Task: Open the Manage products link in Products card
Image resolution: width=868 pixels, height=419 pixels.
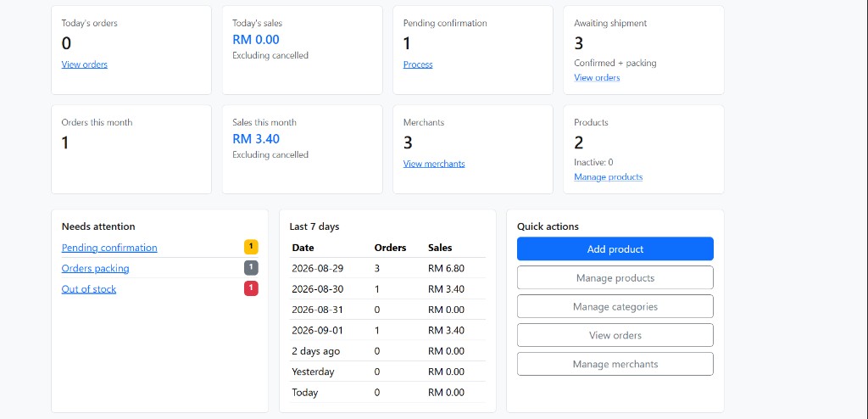Action: (x=609, y=176)
